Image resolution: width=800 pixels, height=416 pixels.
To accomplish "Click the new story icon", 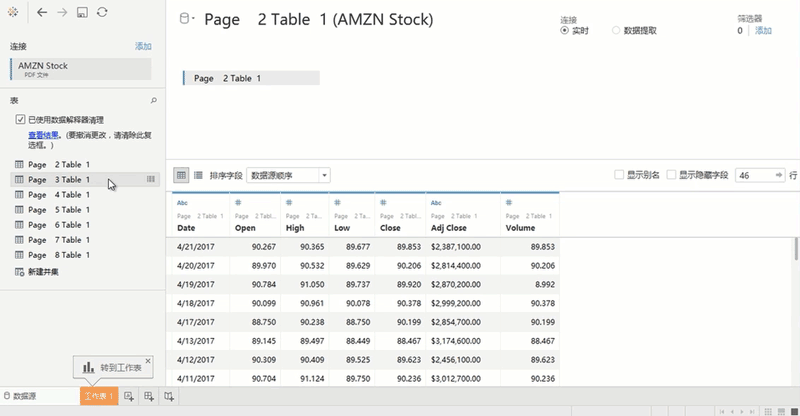I will point(169,397).
